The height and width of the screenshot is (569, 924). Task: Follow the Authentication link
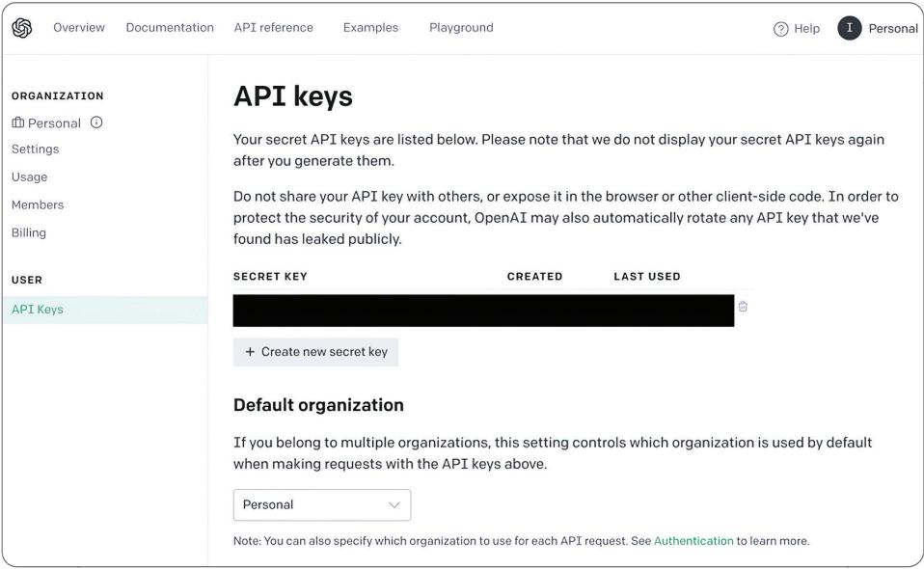(693, 541)
